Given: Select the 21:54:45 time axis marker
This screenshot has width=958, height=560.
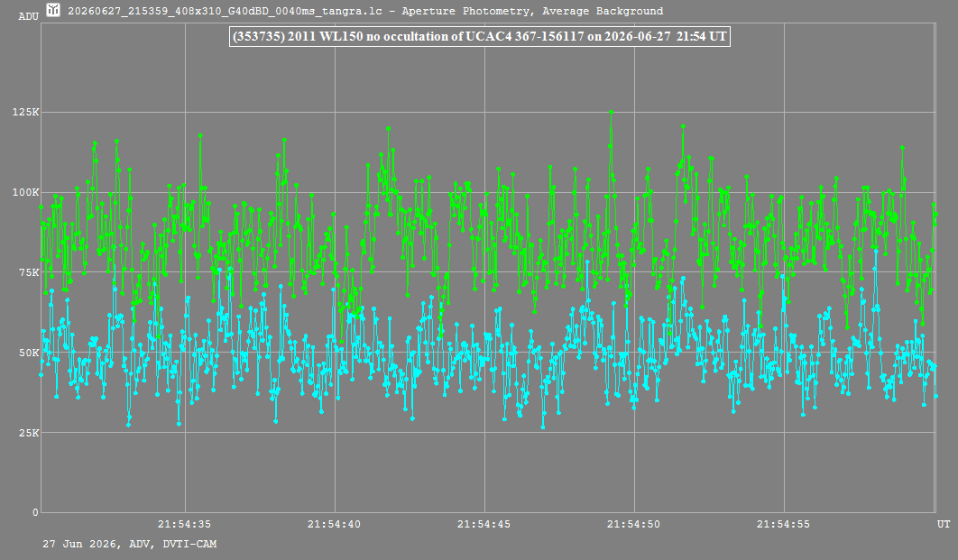Looking at the screenshot, I should click(x=484, y=524).
